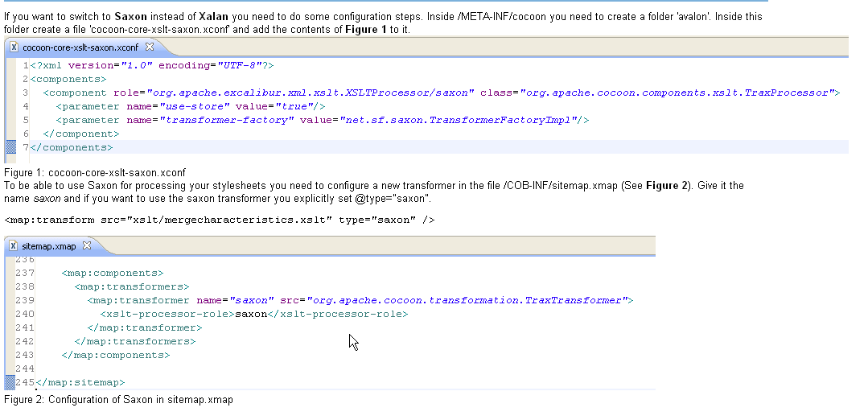Image resolution: width=868 pixels, height=420 pixels.
Task: Click the line 7 marker in xconf gutter
Action: pyautogui.click(x=10, y=147)
